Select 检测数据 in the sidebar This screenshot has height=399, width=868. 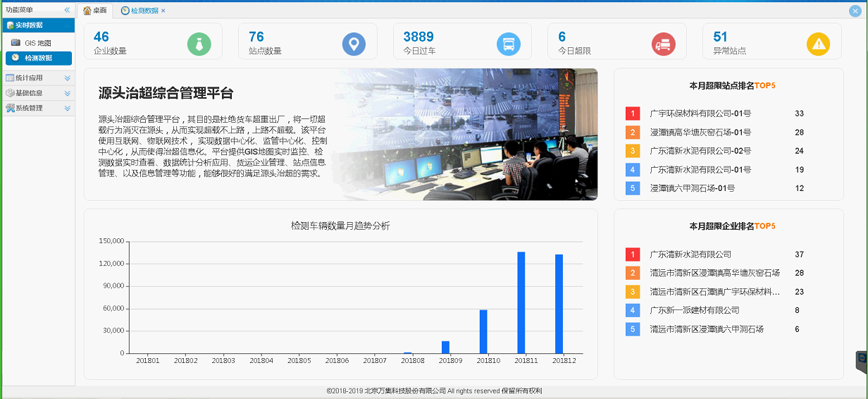(38, 58)
